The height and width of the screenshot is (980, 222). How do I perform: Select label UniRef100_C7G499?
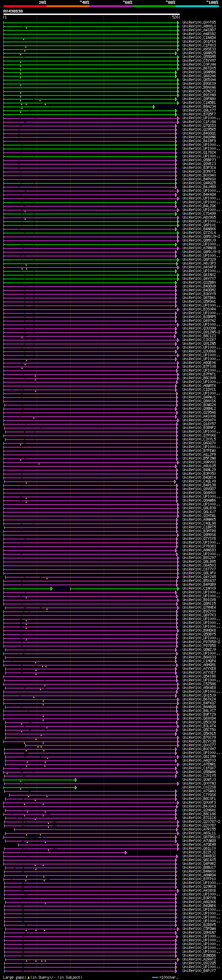(x=199, y=213)
